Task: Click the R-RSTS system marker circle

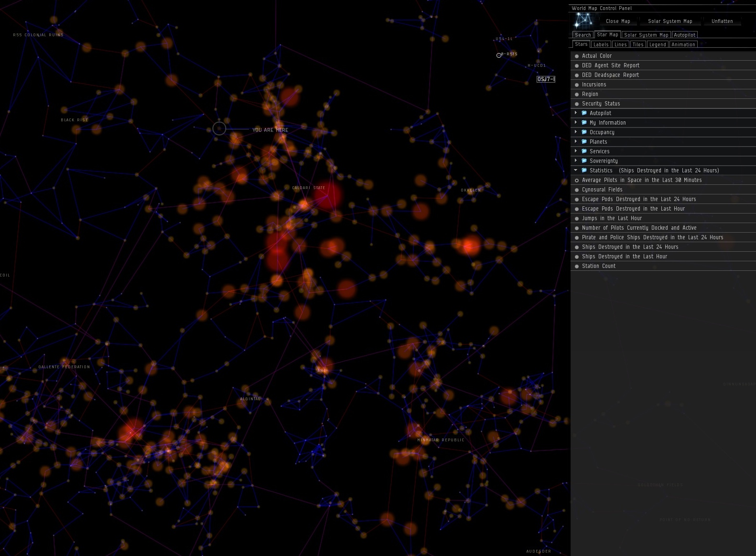Action: [499, 55]
